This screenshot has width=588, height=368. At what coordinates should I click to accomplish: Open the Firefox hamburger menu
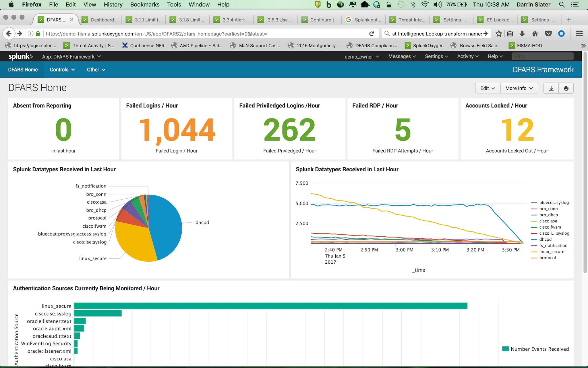(579, 34)
